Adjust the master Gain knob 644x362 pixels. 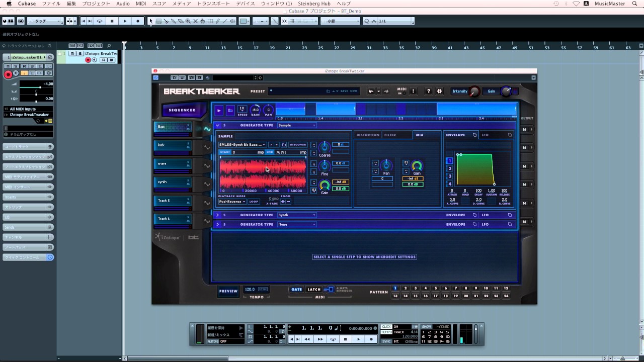[506, 92]
